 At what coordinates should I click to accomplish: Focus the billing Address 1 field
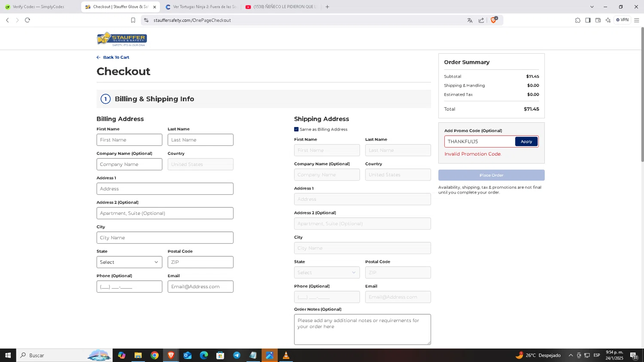(x=165, y=189)
